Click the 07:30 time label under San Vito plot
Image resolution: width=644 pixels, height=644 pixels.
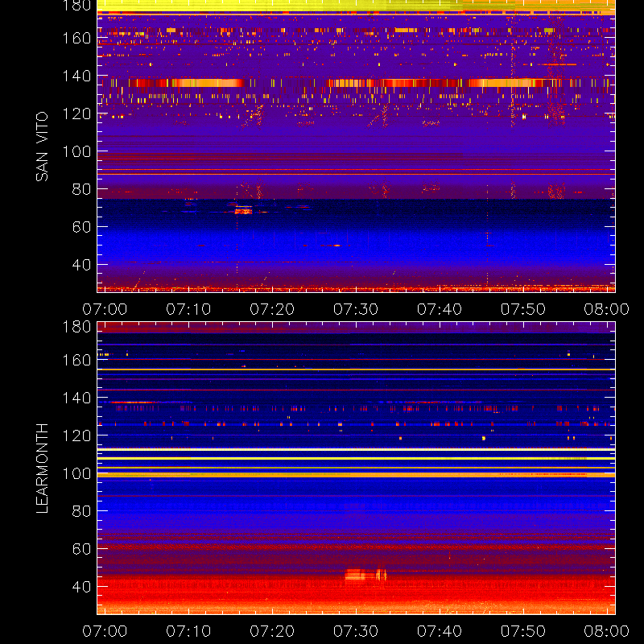pos(356,309)
